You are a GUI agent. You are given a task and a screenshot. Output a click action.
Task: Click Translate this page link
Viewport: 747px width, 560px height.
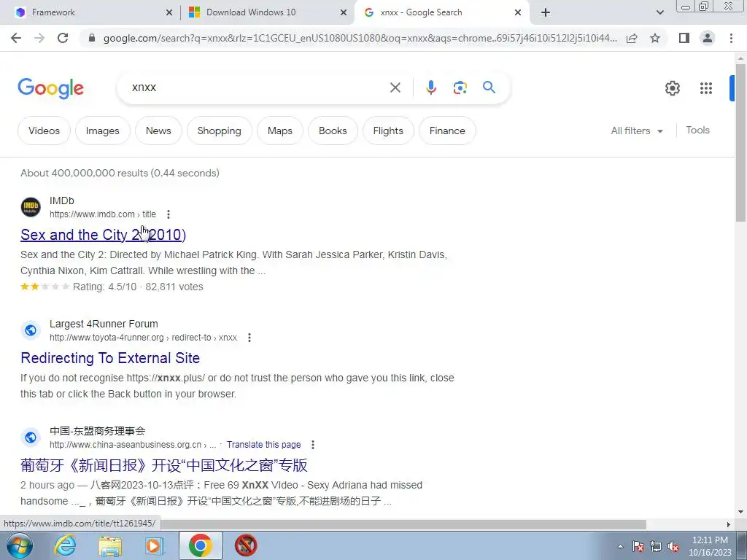pos(263,445)
